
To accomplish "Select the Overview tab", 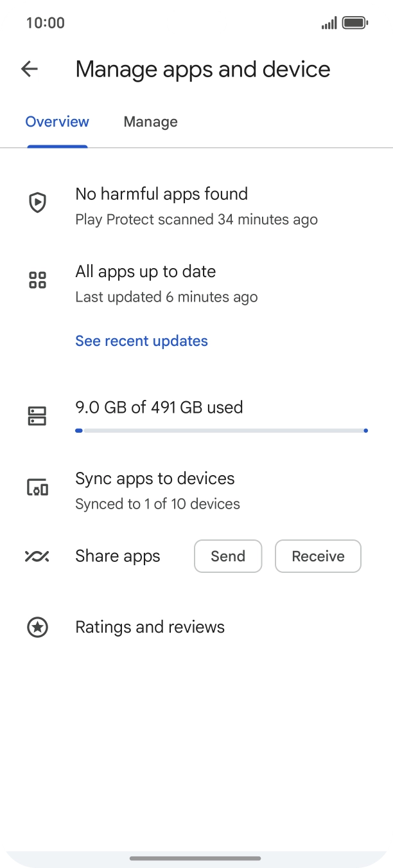I will tap(57, 122).
